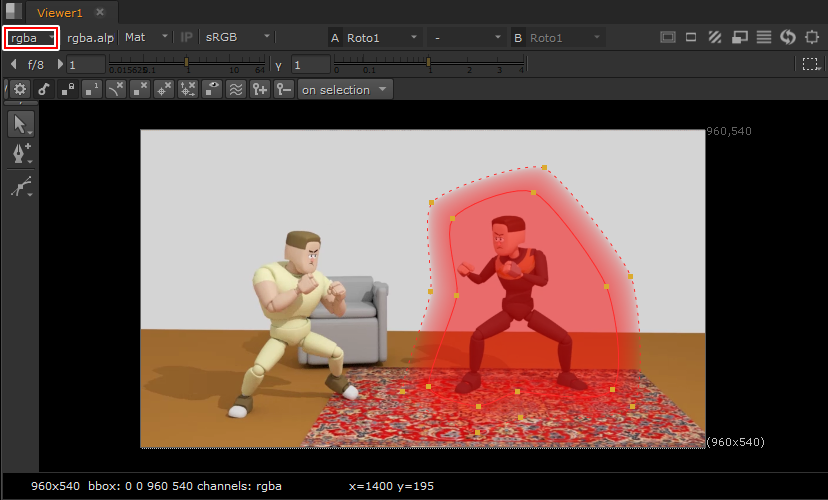828x500 pixels.
Task: Click the gamma value input field
Action: 309,65
